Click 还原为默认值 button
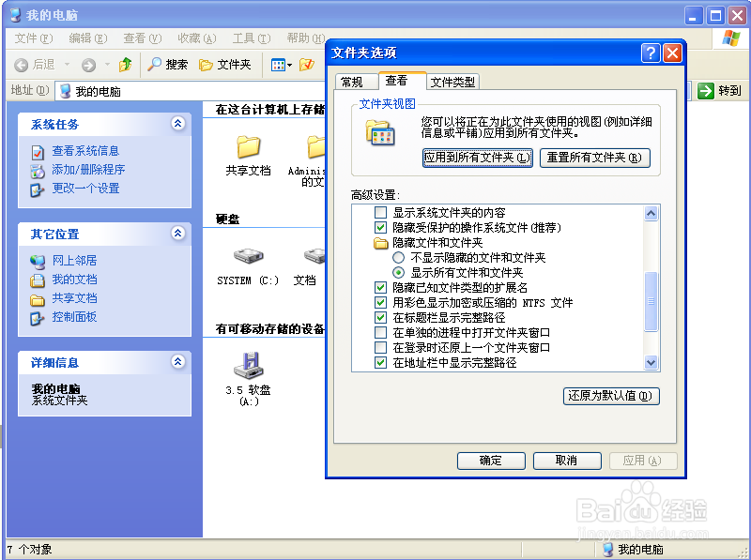751x560 pixels. [611, 396]
